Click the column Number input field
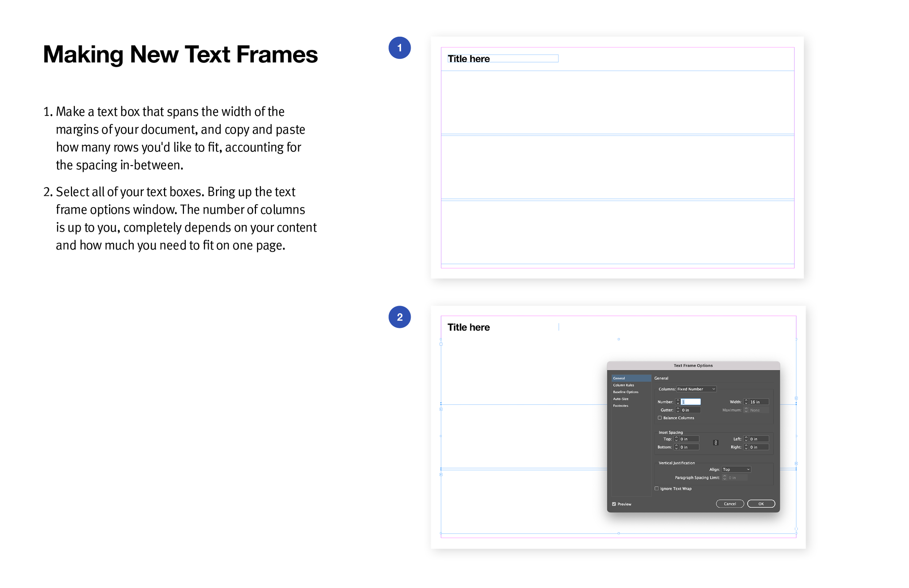The height and width of the screenshot is (588, 909). pyautogui.click(x=690, y=402)
